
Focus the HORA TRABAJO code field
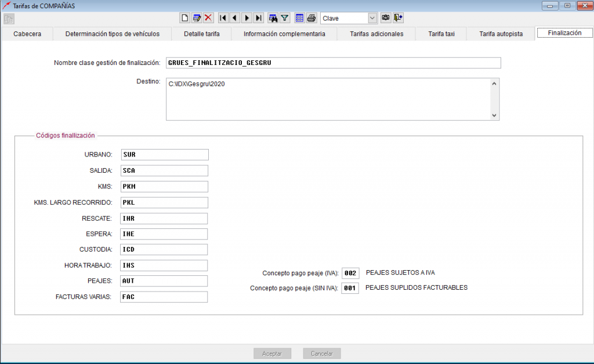pyautogui.click(x=164, y=265)
